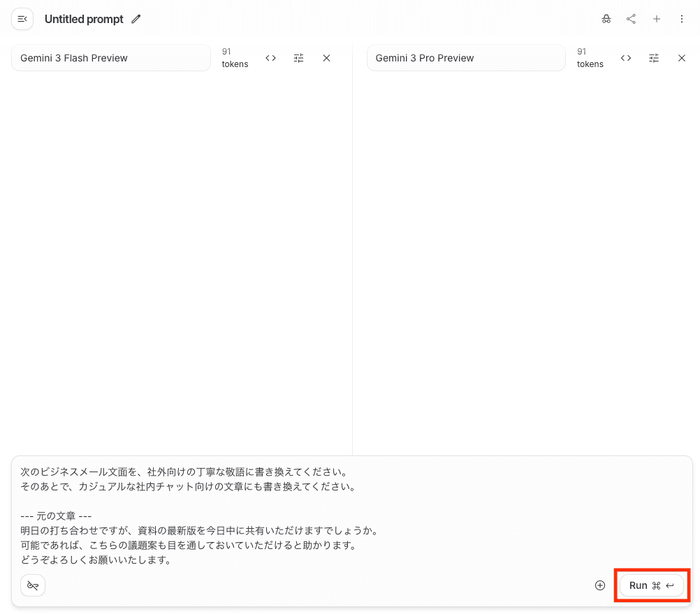The width and height of the screenshot is (700, 614).
Task: Click inside the Japanese prompt text area
Action: (x=349, y=516)
